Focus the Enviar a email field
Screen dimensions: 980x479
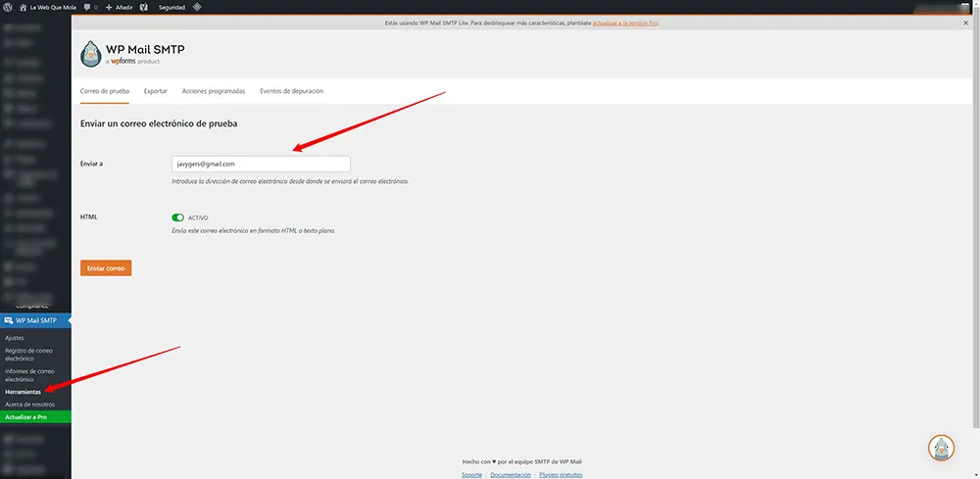[x=261, y=164]
